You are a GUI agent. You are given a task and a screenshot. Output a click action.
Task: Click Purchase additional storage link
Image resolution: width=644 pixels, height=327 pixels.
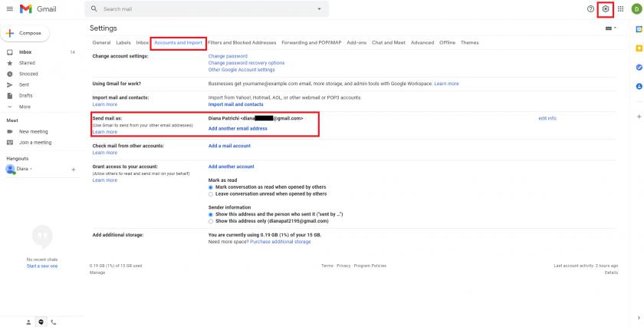(281, 242)
